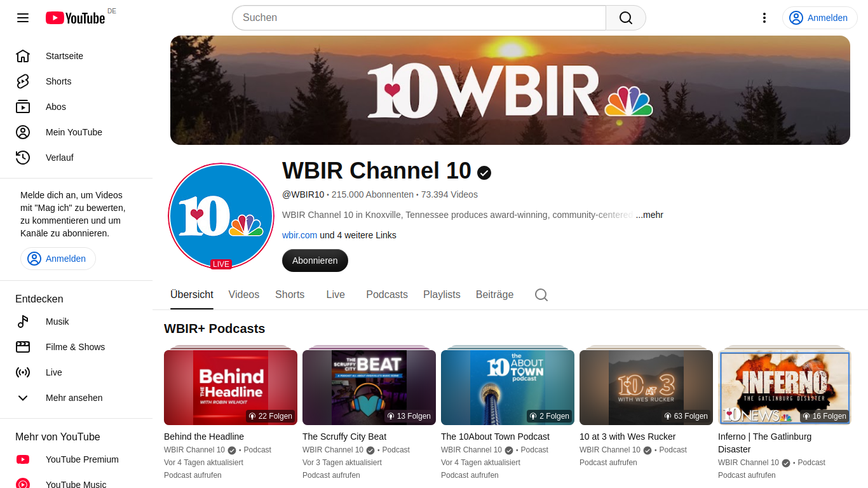Click 'und 4 weitere Links'
The width and height of the screenshot is (868, 488).
click(x=358, y=235)
